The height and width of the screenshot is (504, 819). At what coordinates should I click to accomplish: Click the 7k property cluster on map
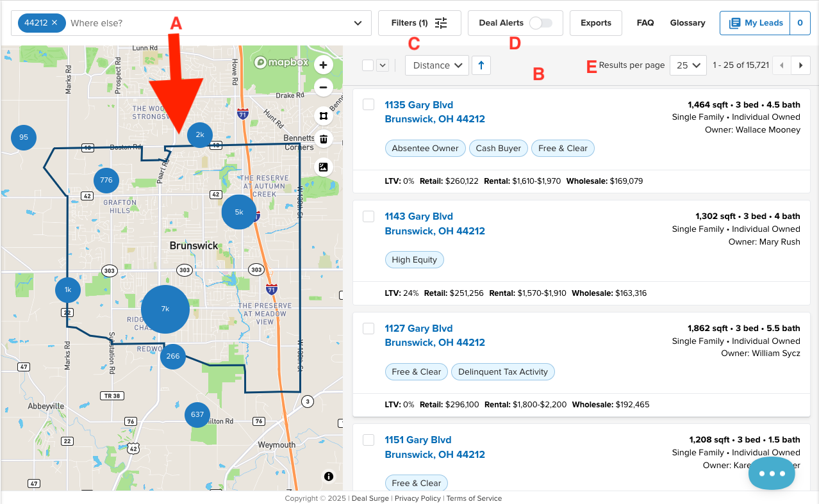(x=165, y=309)
